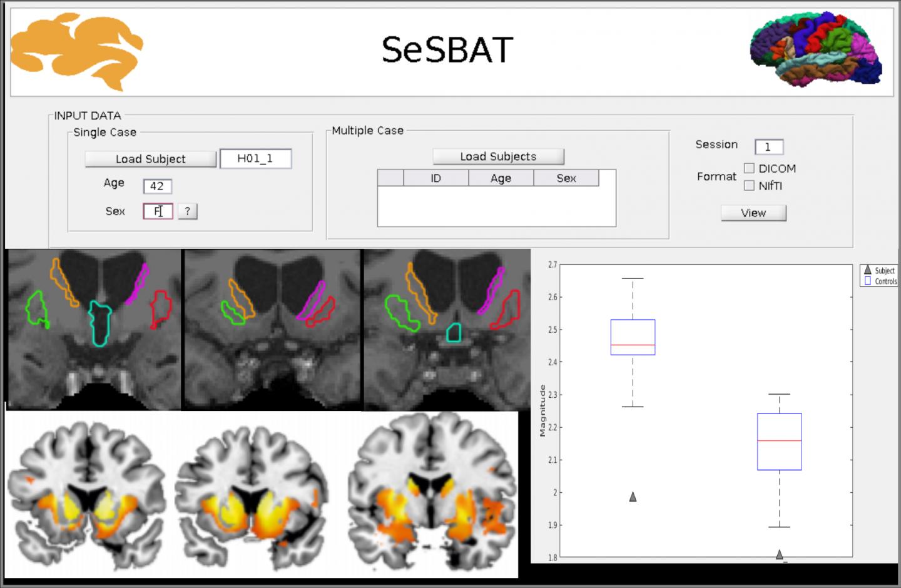The image size is (901, 588).
Task: Click the subject ID field showing H01_1
Action: click(x=255, y=159)
